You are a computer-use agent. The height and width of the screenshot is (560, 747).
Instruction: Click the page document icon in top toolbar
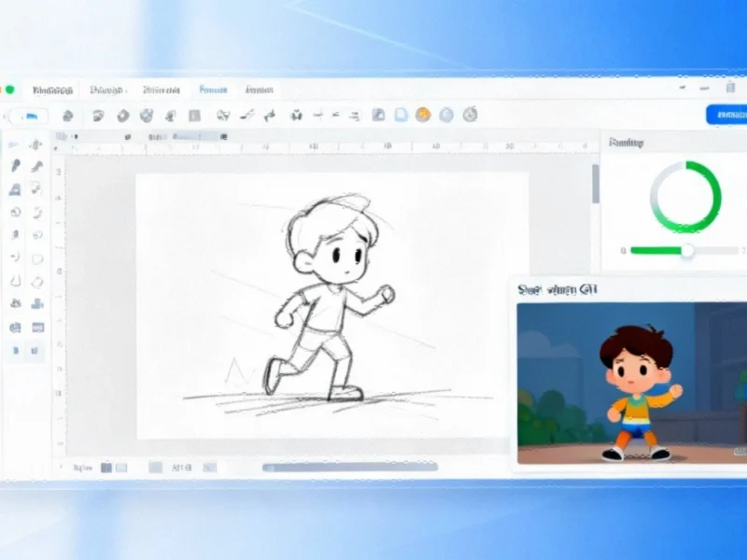pos(401,115)
